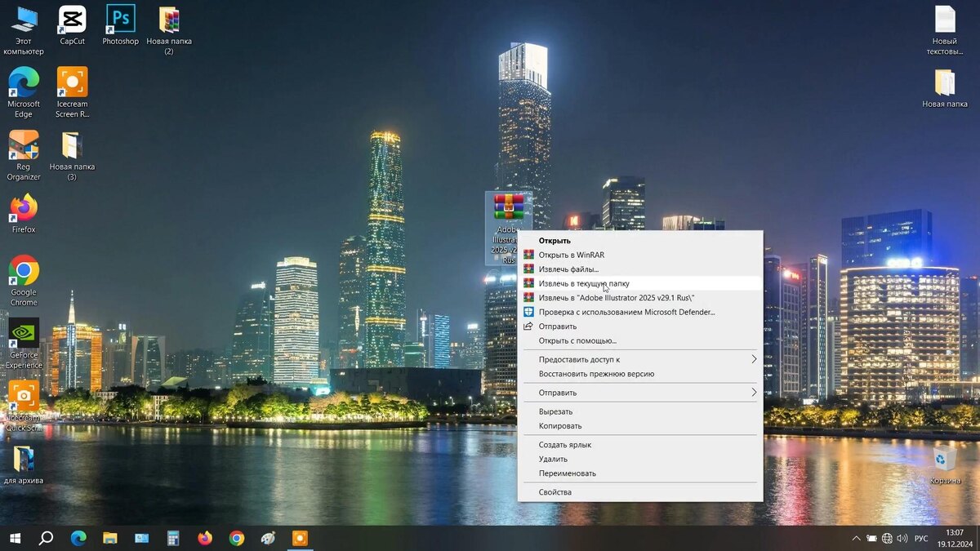The height and width of the screenshot is (551, 980).
Task: Select the 'Новая папка (2)' archive icon
Action: pos(169,30)
